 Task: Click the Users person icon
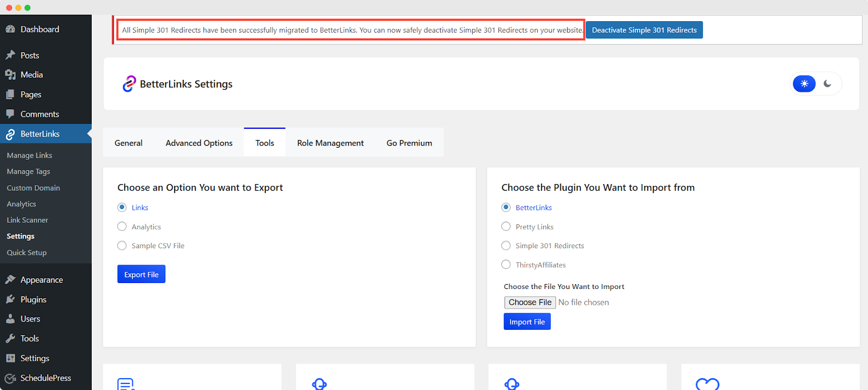click(10, 319)
